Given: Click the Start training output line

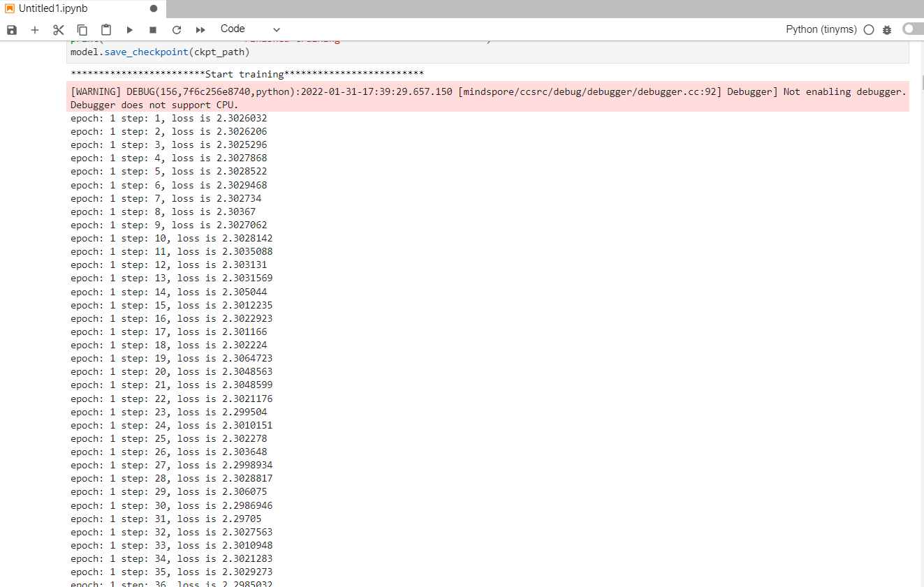Looking at the screenshot, I should (247, 74).
